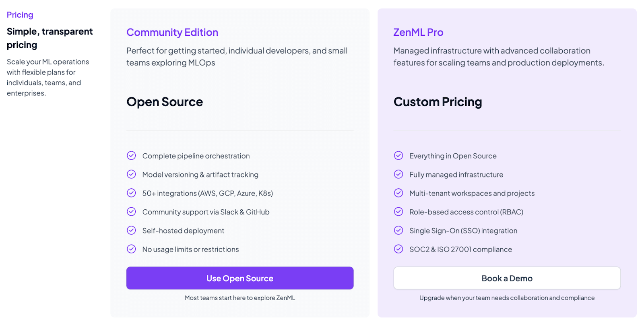
Task: Click checkmark icon next to 50+ integrations
Action: (131, 193)
